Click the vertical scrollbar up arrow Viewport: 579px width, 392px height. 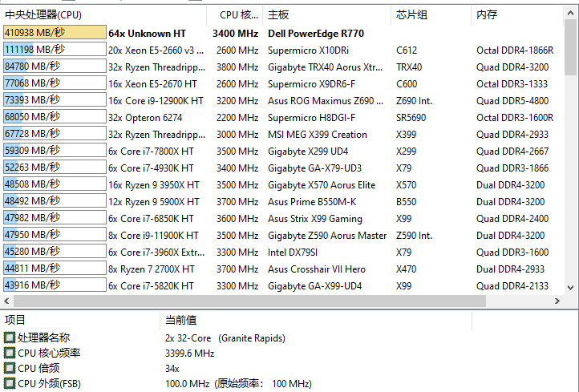[x=570, y=14]
